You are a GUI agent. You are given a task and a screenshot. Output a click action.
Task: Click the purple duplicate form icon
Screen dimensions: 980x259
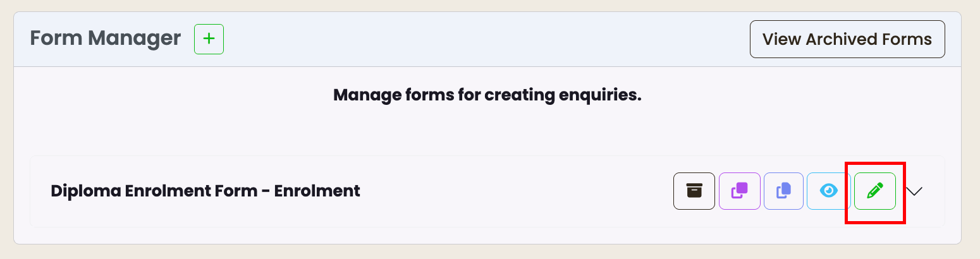click(740, 191)
